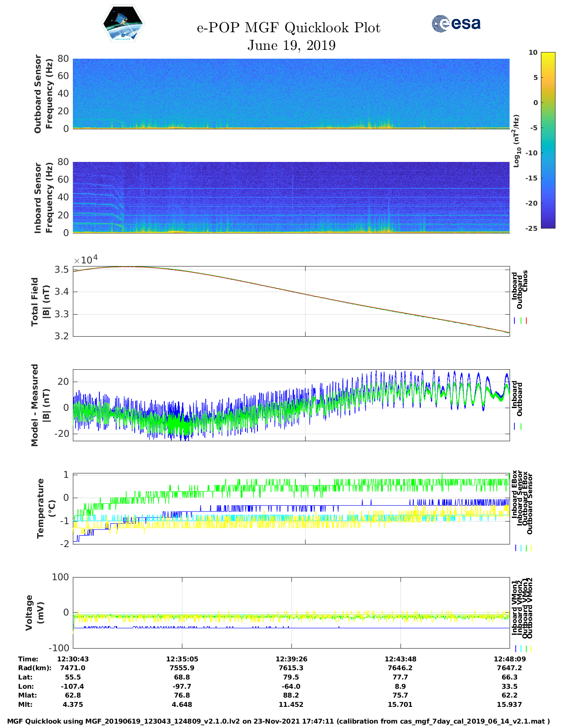Click the Outboard Sensor spectrogram panel

[291, 93]
